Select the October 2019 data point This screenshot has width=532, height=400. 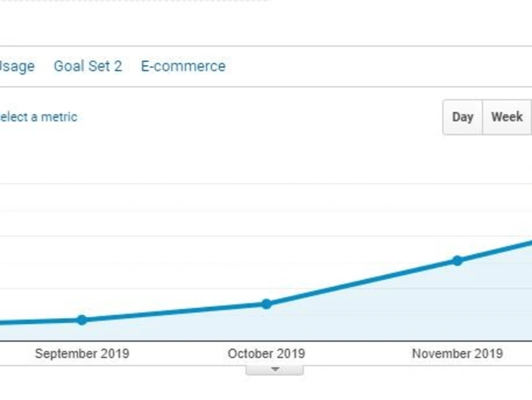267,304
